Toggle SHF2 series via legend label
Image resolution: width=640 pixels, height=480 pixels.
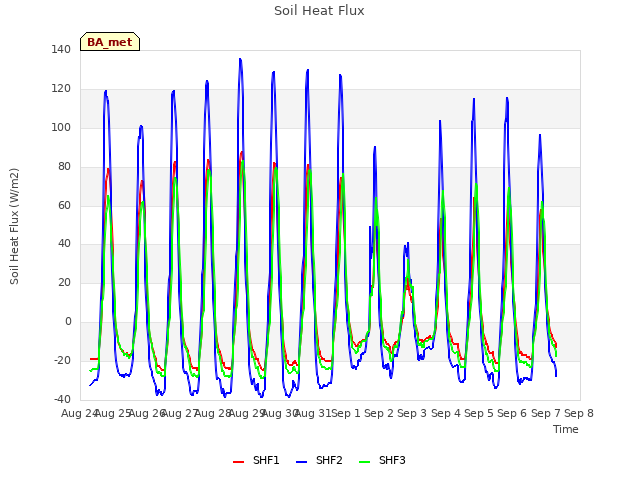click(329, 460)
